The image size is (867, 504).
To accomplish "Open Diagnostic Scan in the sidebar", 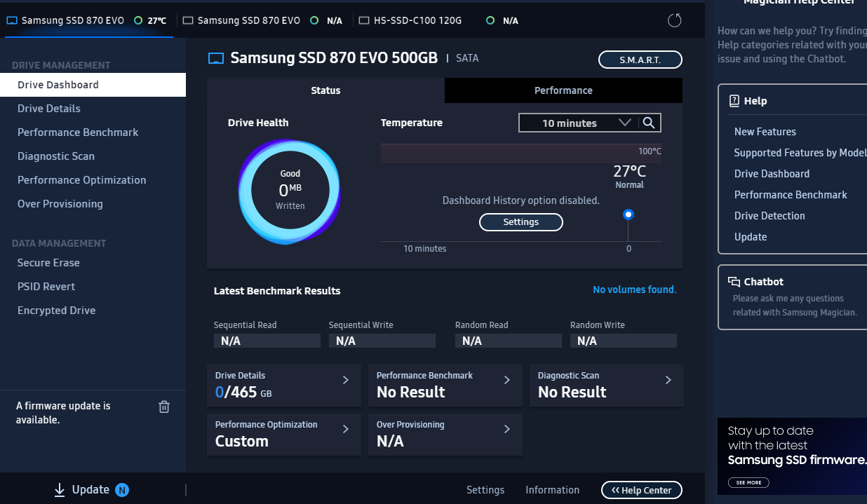I will point(93,156).
